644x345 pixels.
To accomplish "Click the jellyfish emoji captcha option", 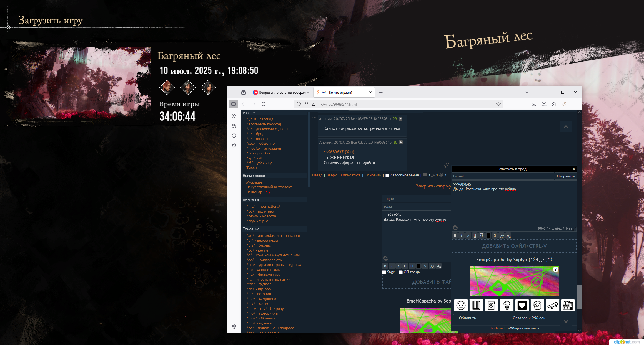I will (507, 305).
